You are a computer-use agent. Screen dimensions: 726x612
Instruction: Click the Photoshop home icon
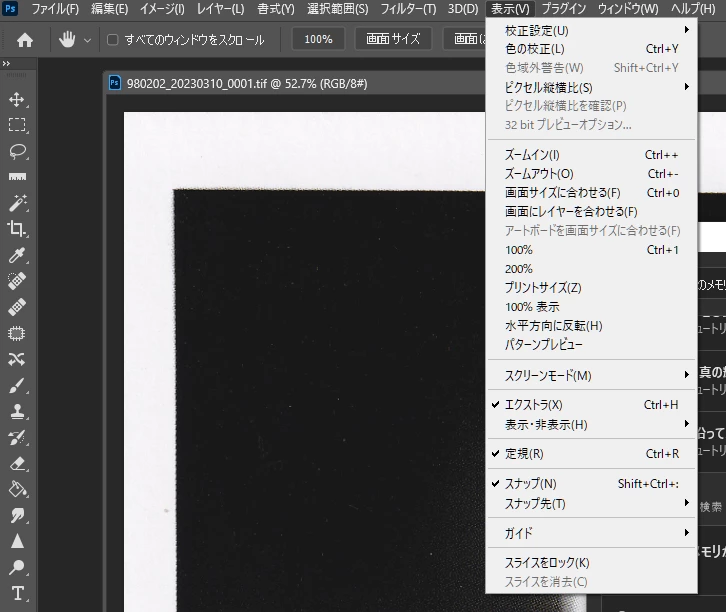coord(25,40)
